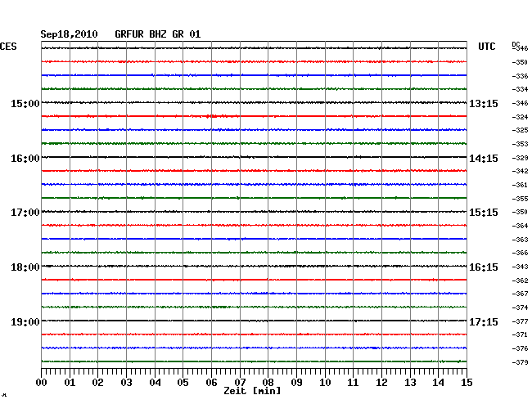Click the DC value -329

click(520, 158)
